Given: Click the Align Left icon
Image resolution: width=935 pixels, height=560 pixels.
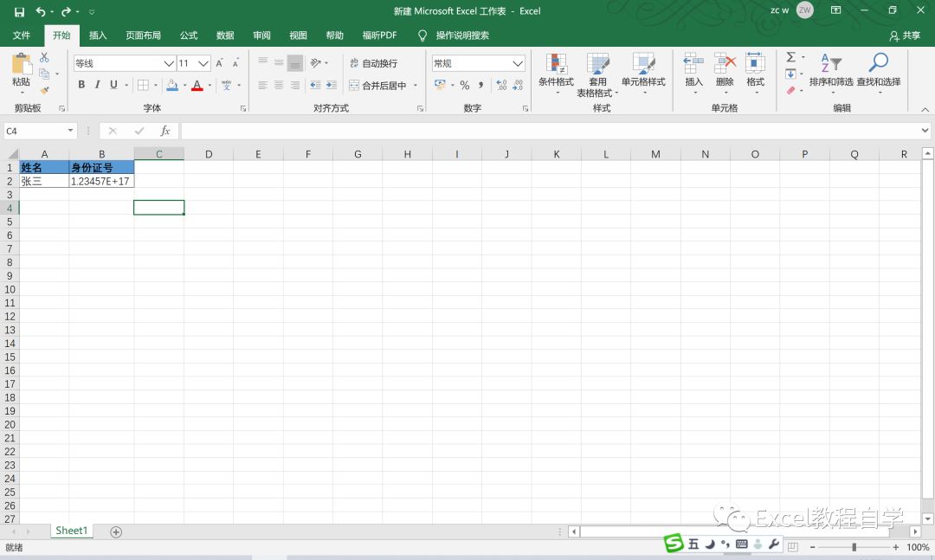Looking at the screenshot, I should [x=262, y=86].
